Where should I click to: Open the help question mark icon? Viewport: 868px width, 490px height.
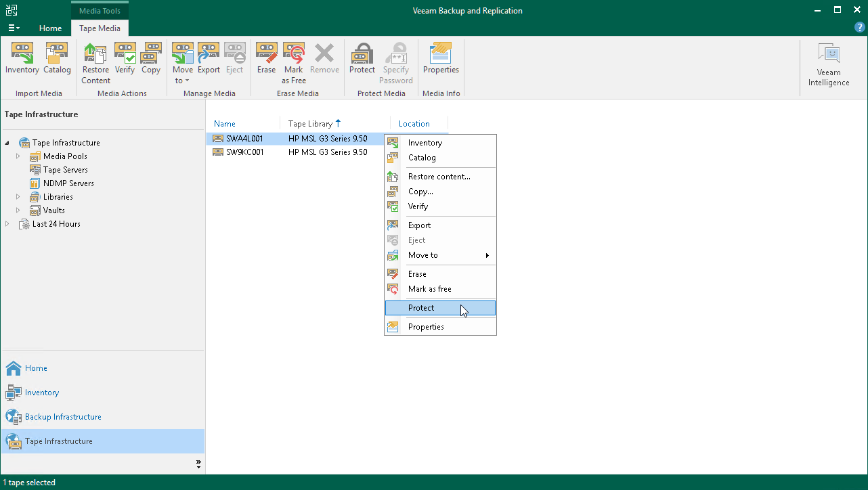pyautogui.click(x=860, y=28)
